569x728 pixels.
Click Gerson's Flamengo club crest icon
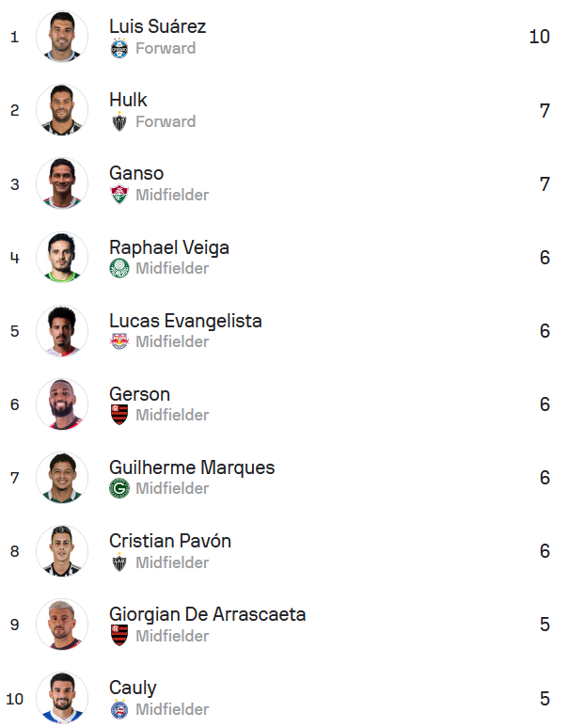point(119,416)
